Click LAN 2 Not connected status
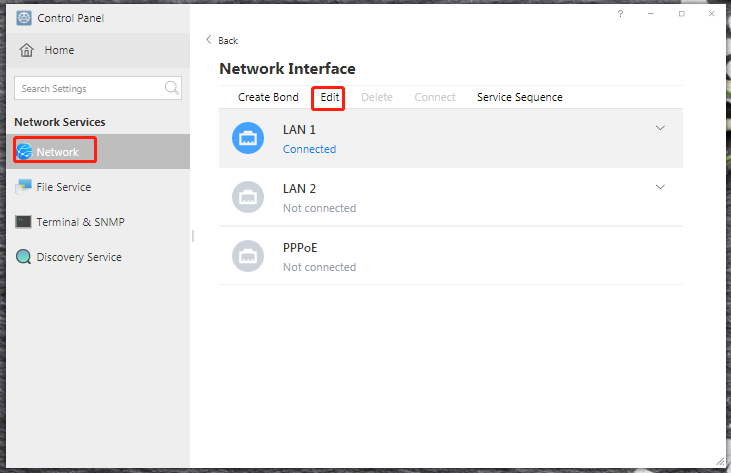The height and width of the screenshot is (473, 731). pos(319,208)
